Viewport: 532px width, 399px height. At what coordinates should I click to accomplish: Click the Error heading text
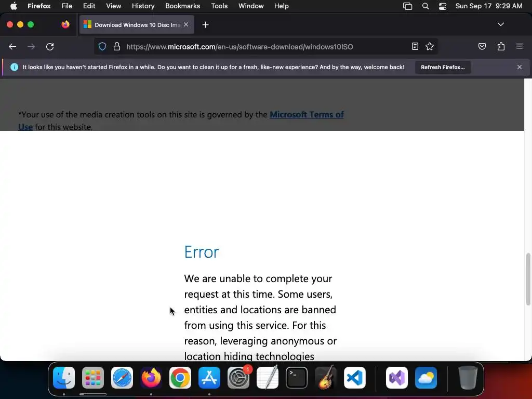click(x=202, y=252)
